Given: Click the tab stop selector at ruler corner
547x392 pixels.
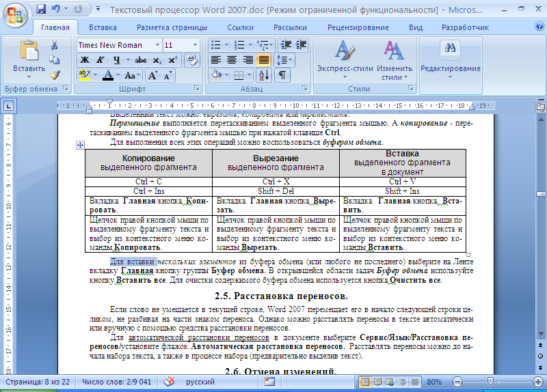Looking at the screenshot, I should coord(8,106).
